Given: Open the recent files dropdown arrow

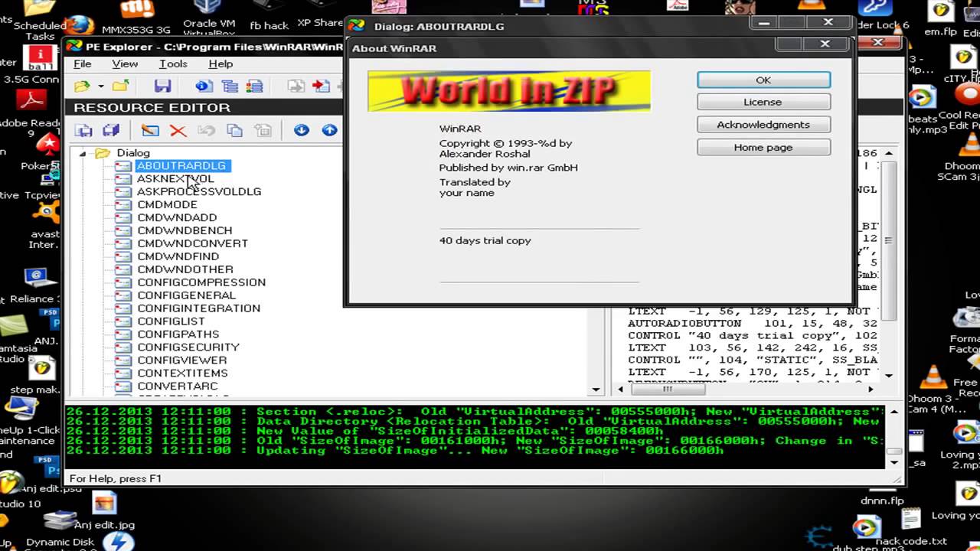Looking at the screenshot, I should [100, 86].
